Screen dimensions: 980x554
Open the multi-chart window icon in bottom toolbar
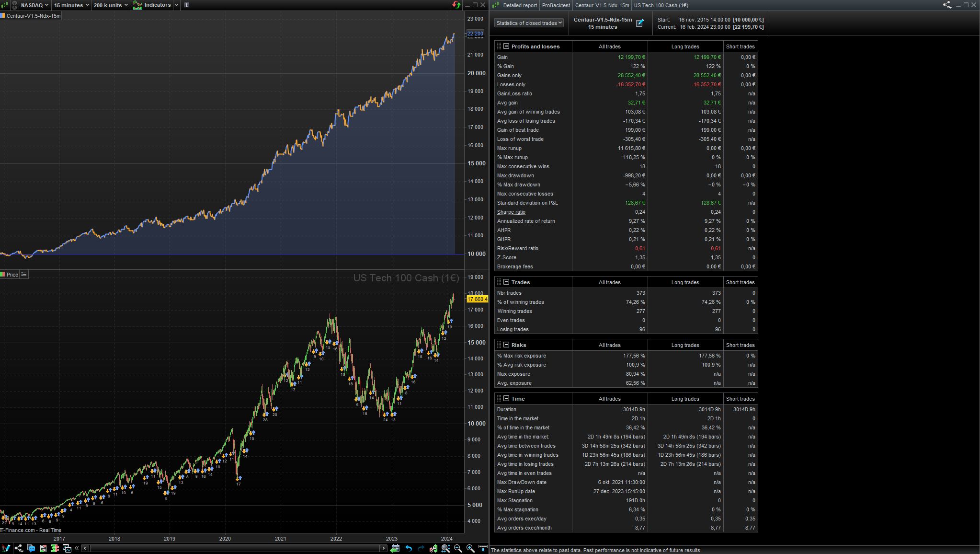pyautogui.click(x=67, y=548)
